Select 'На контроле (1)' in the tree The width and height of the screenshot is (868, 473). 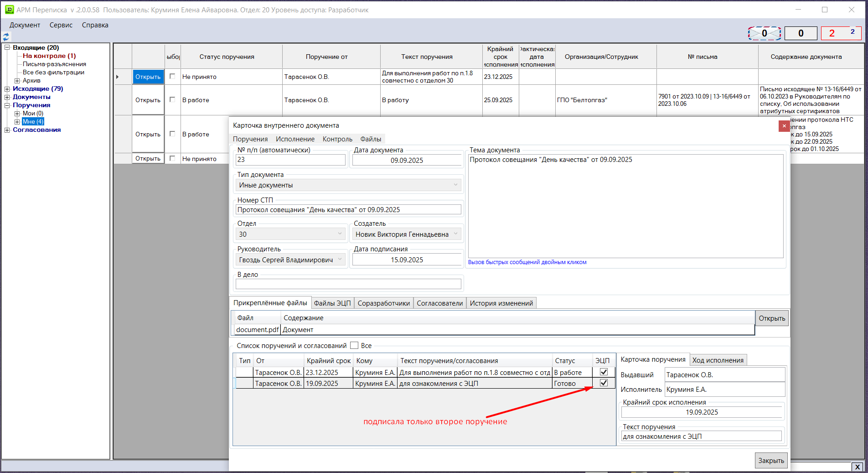[x=49, y=56]
